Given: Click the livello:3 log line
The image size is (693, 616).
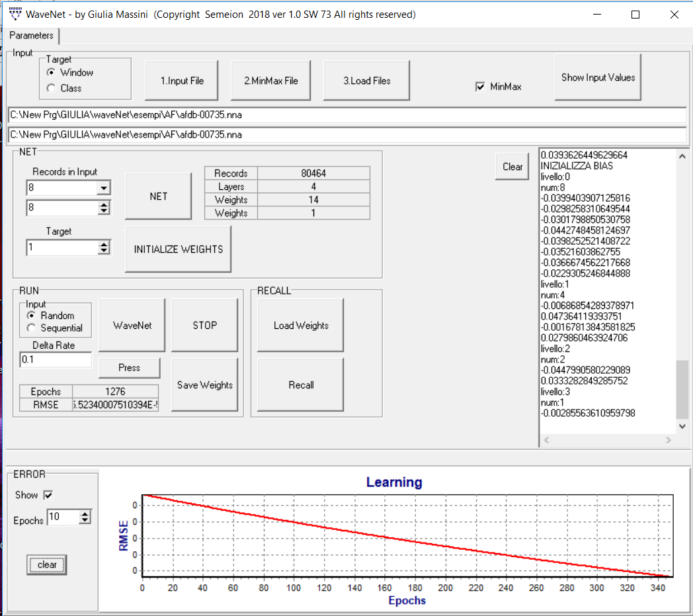Looking at the screenshot, I should click(x=555, y=391).
